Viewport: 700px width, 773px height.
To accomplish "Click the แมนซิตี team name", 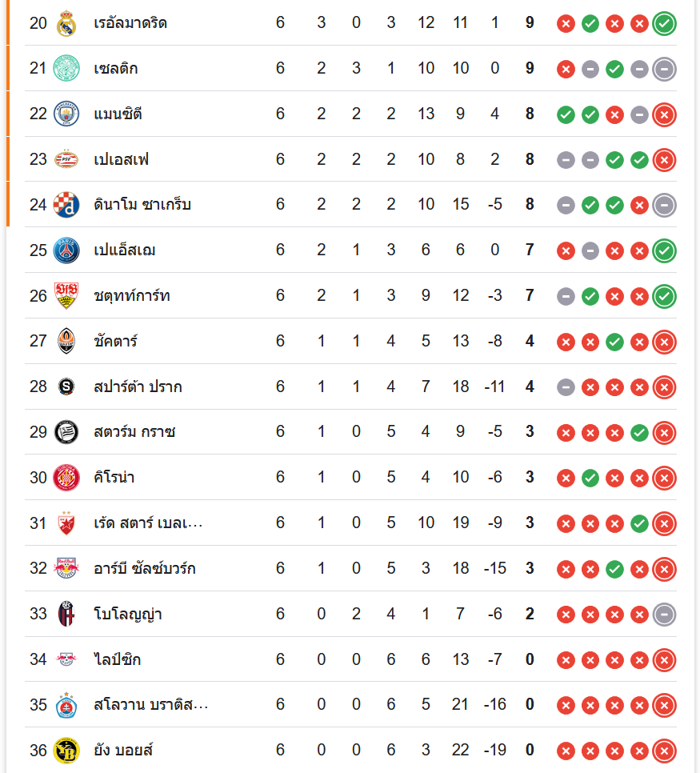I will [118, 114].
